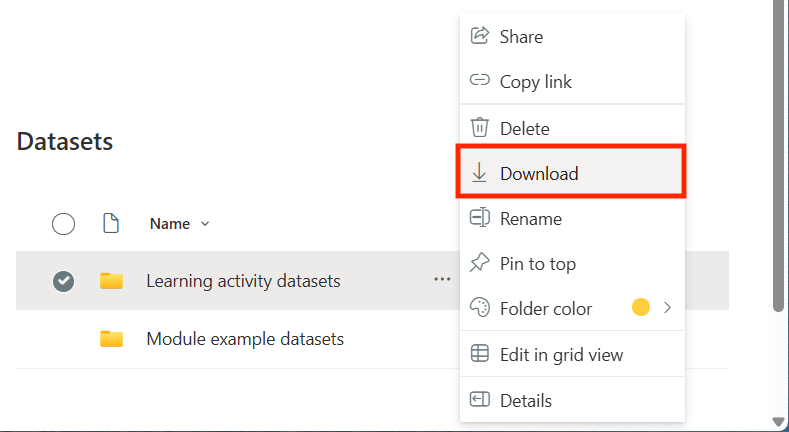The image size is (789, 432).
Task: Expand the Folder color submenu arrow
Action: point(667,308)
